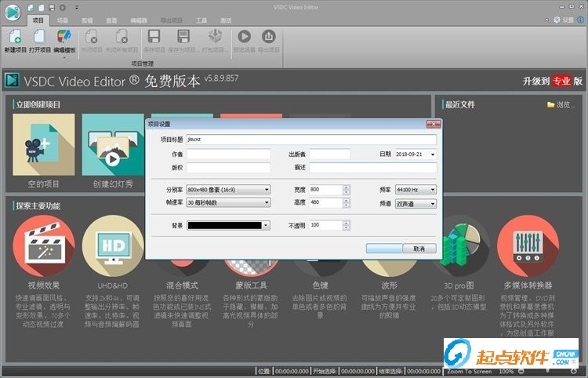The image size is (588, 378).
Task: Click the 多媒体转换器 (Media Converter) mixer icon
Action: point(528,245)
